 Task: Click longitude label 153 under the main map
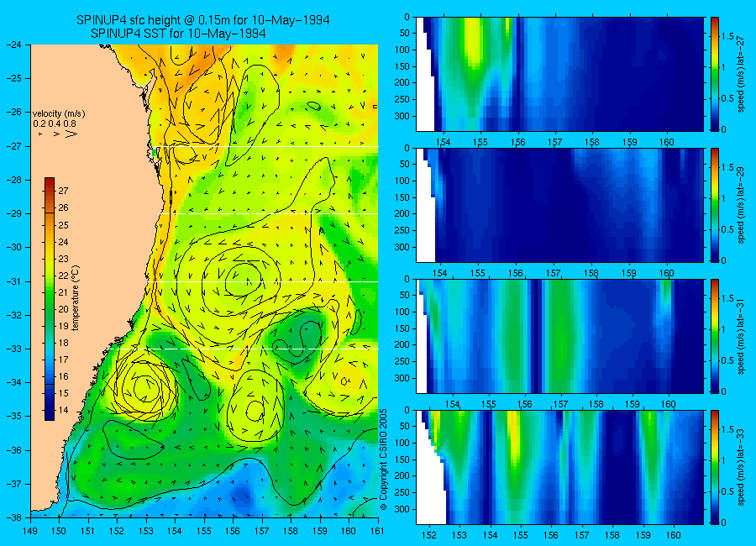[x=146, y=531]
